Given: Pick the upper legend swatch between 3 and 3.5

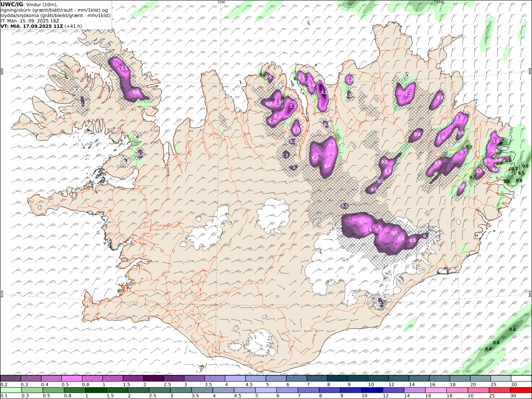Looking at the screenshot, I should [x=194, y=379].
